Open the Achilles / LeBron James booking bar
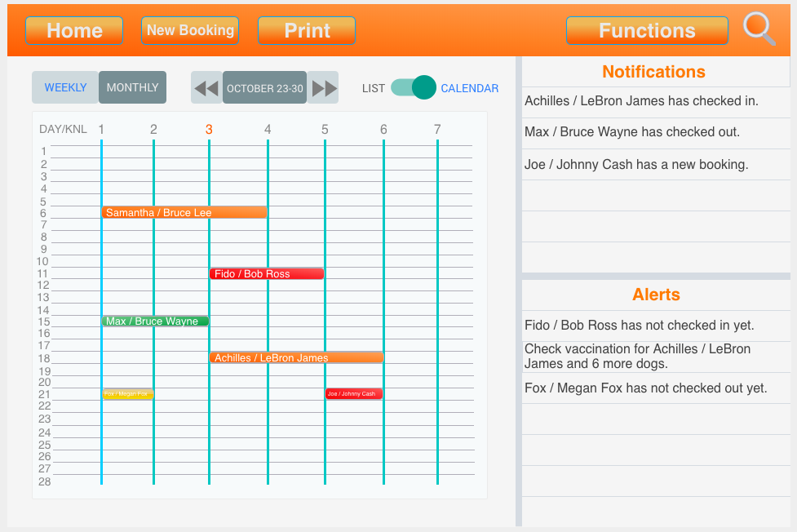The height and width of the screenshot is (532, 797). 296,357
